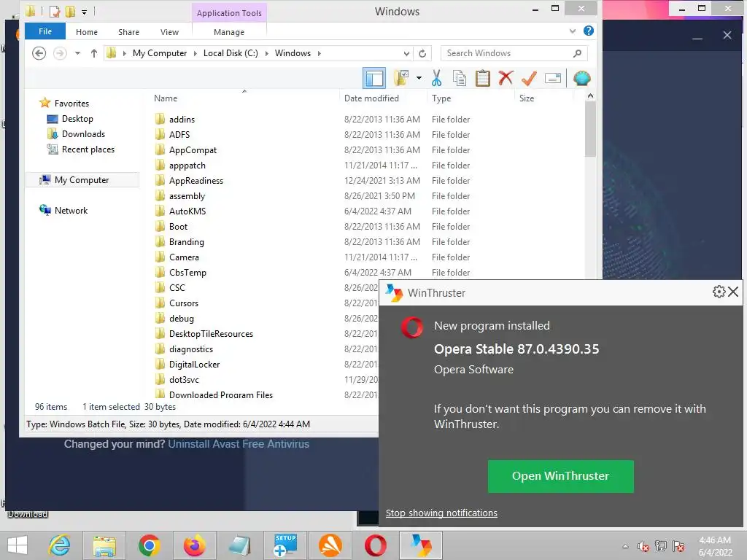The image size is (747, 560).
Task: Expand the folder options dropdown arrow
Action: point(419,78)
